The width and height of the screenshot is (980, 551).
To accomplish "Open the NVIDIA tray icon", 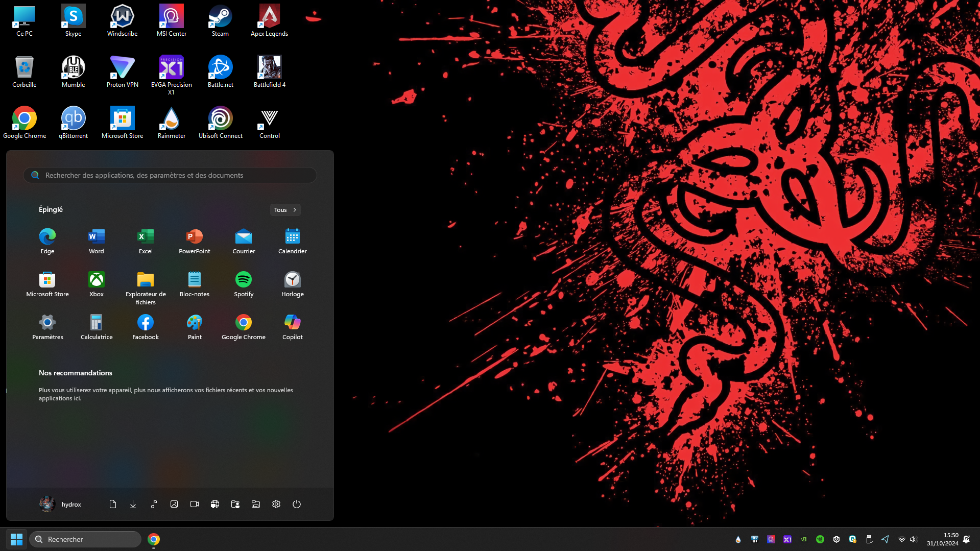I will point(804,539).
